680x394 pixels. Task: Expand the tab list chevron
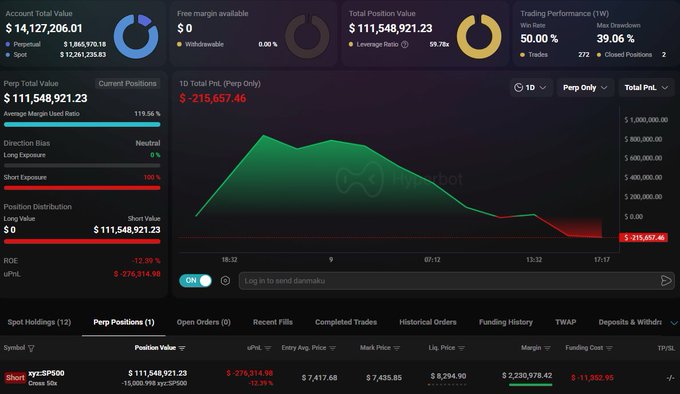(x=674, y=323)
